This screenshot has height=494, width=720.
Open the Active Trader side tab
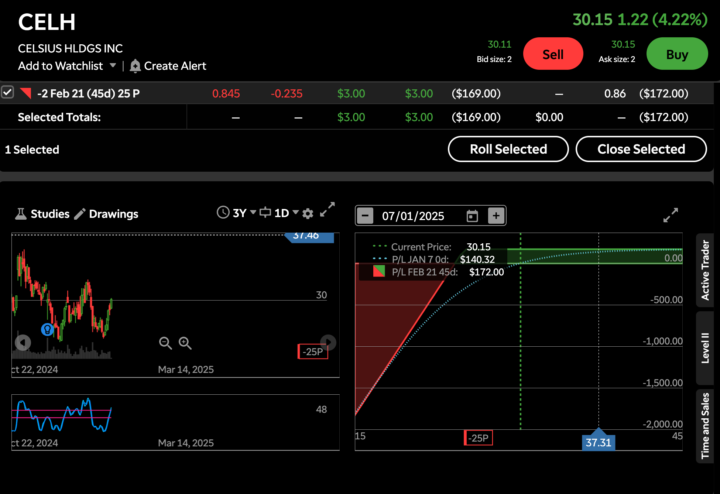pyautogui.click(x=705, y=270)
